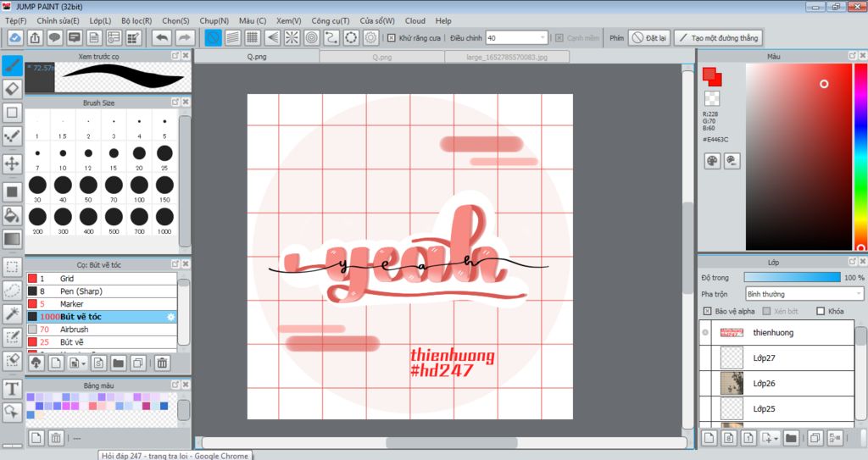Viewport: 868px width, 460px height.
Task: Toggle Cạnh mềm checkbox
Action: click(559, 38)
